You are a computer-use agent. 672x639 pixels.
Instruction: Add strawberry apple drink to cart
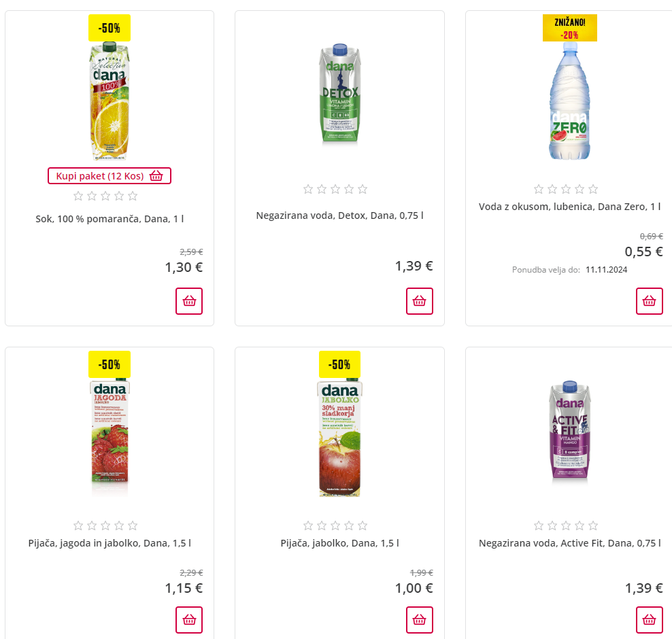[189, 620]
